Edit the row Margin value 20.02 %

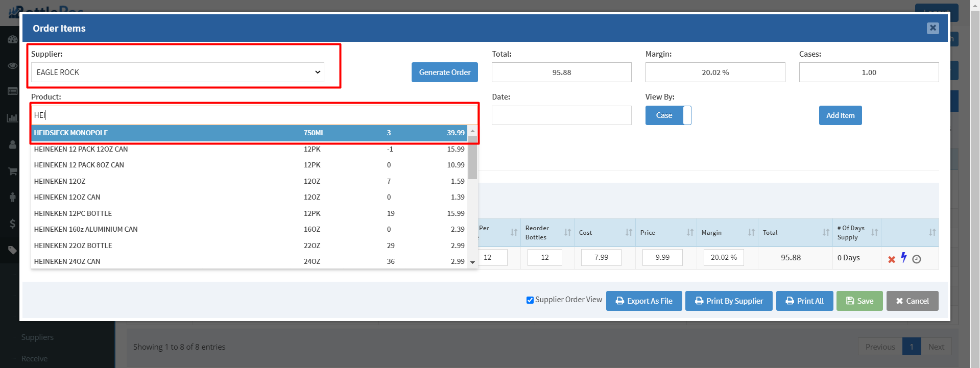(724, 258)
